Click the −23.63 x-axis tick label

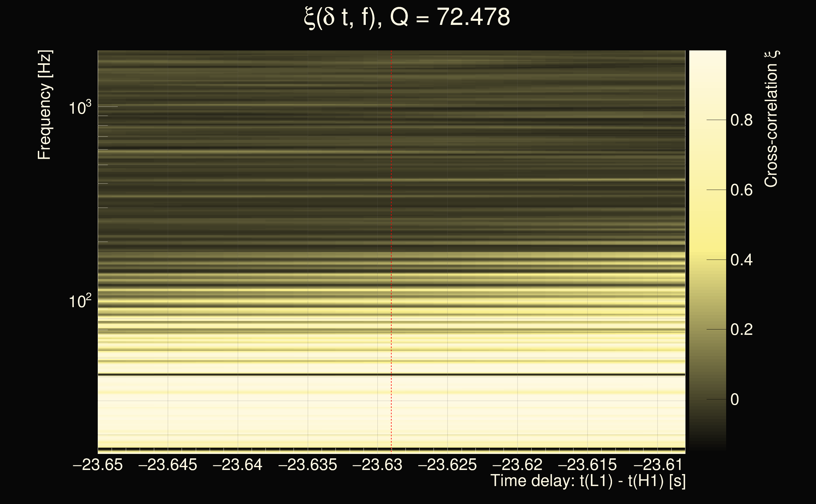pos(377,465)
